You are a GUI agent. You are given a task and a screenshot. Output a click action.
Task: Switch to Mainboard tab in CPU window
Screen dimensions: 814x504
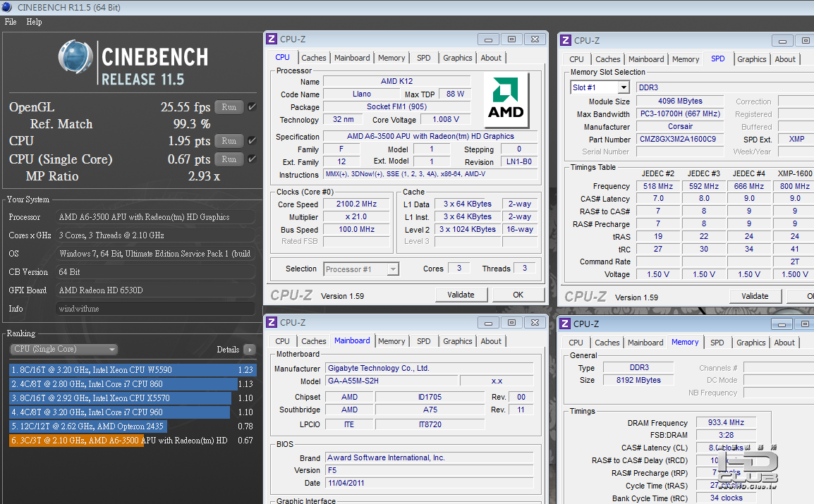pos(352,58)
